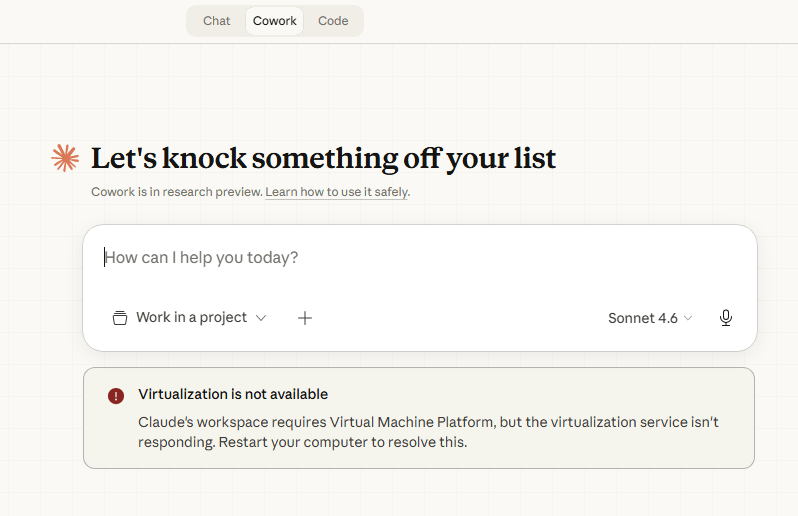798x516 pixels.
Task: Click the chevron beside Sonnet 4.6
Action: click(688, 319)
